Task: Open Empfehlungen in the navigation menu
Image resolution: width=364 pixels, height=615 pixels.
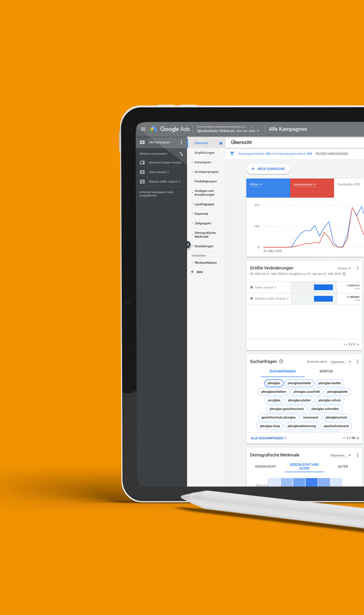Action: tap(205, 153)
